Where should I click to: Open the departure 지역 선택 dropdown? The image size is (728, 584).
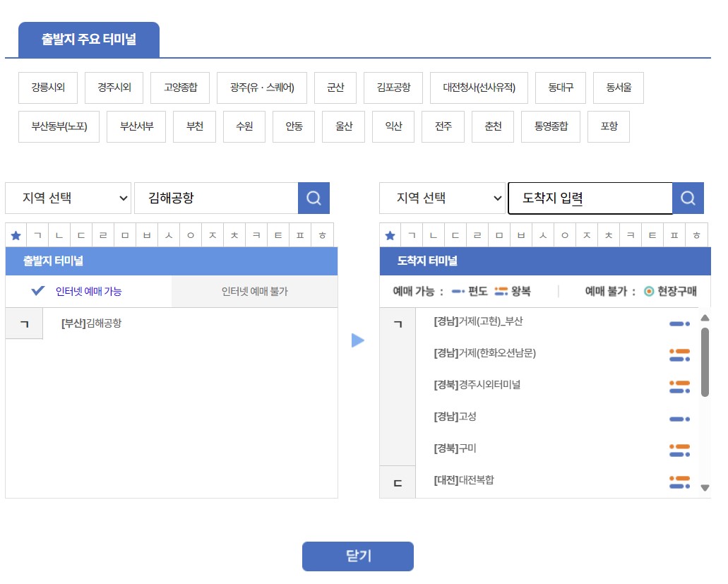[x=68, y=198]
